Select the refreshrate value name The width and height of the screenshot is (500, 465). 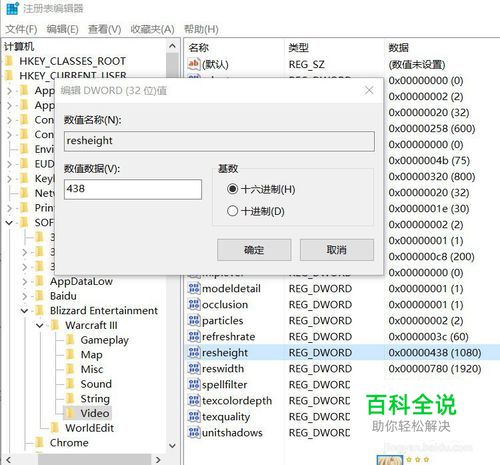point(228,337)
